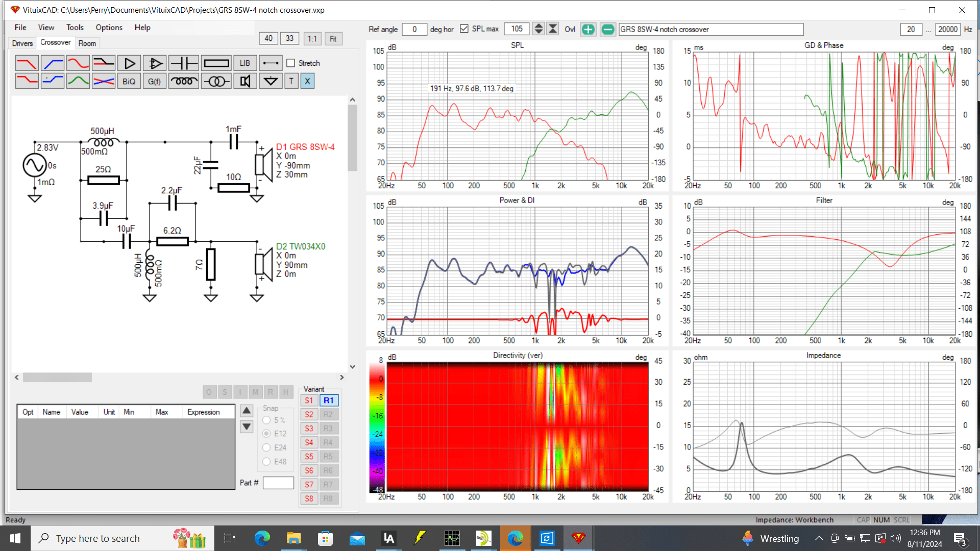This screenshot has height=551, width=980.
Task: Open the VituixCAD taskbar icon
Action: pos(578,538)
